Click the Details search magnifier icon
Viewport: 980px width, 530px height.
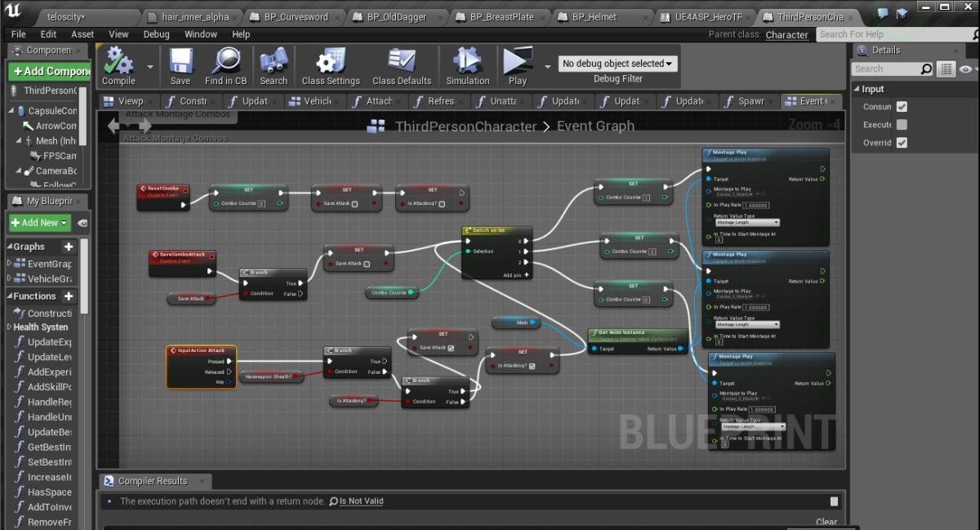point(926,69)
